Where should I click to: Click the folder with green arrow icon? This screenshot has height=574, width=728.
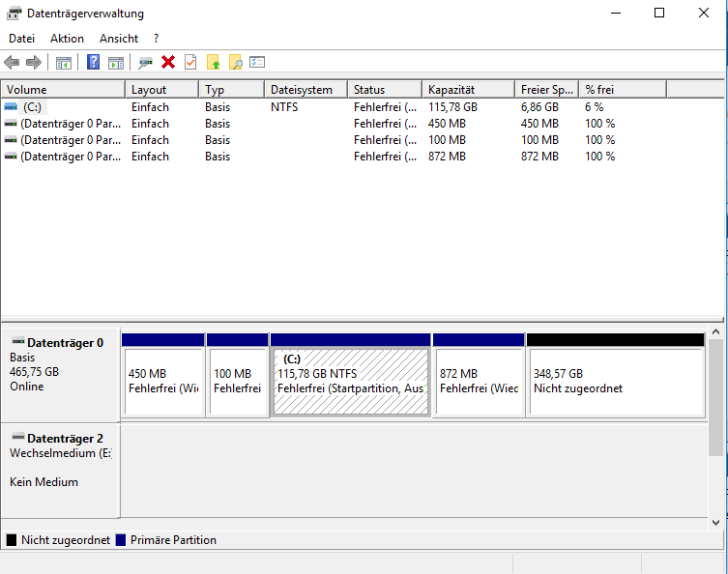click(x=213, y=62)
